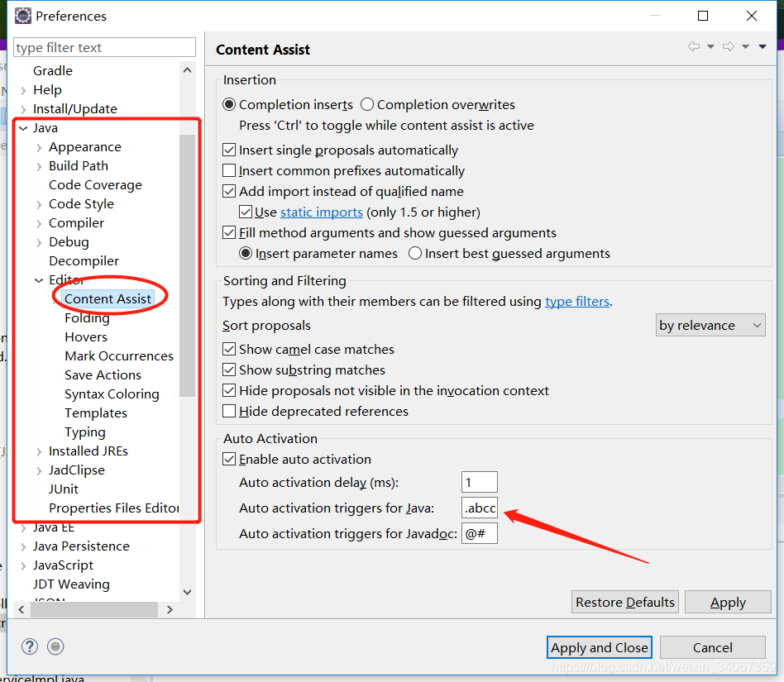Open the type filters link
This screenshot has height=682, width=784.
577,301
